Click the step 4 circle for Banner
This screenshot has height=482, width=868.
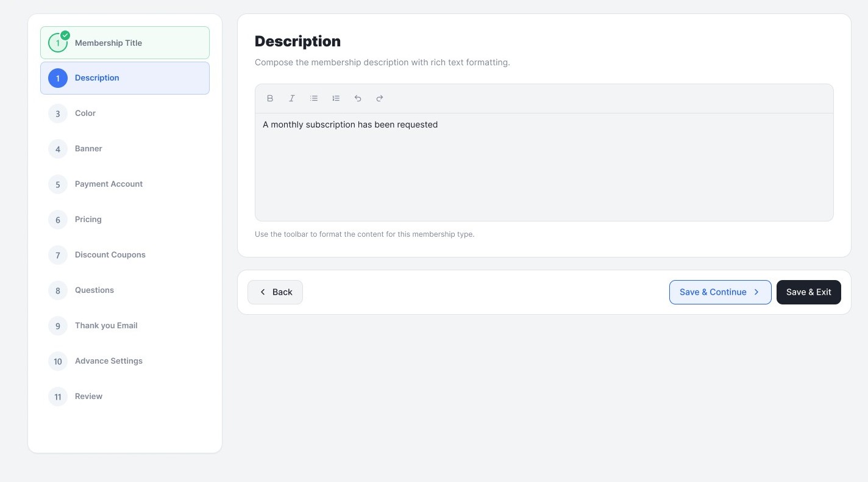coord(58,149)
